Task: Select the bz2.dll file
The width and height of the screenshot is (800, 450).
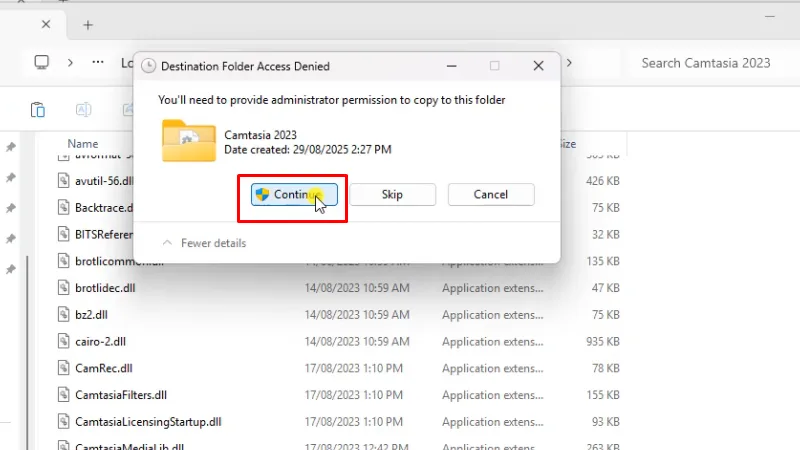Action: point(91,314)
